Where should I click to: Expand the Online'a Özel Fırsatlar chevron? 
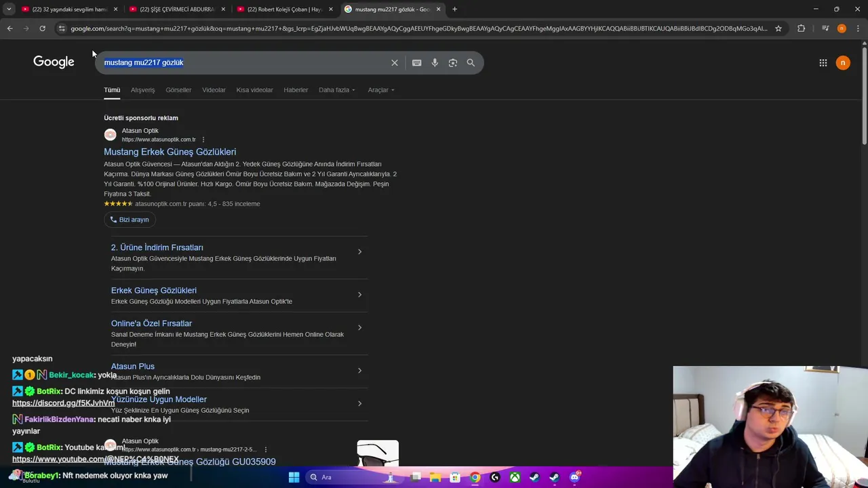click(x=359, y=328)
